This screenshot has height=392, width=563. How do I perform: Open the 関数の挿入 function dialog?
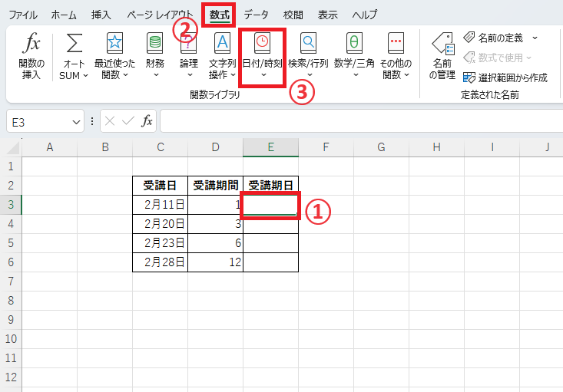31,55
